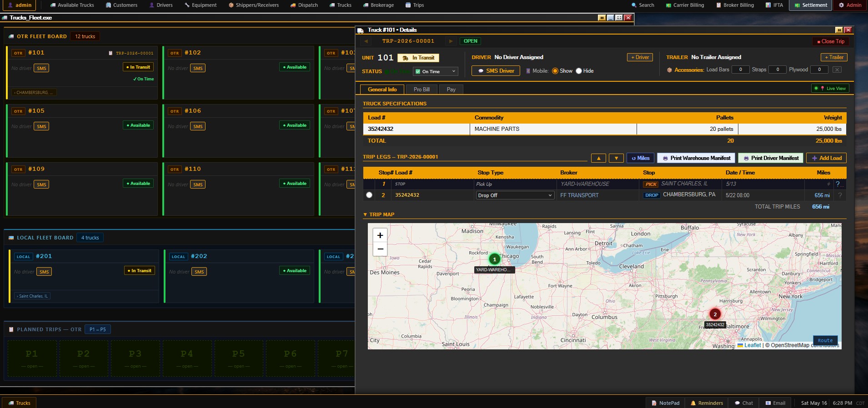The image size is (868, 408).
Task: Open trip document icon on truck #101 card
Action: point(110,53)
